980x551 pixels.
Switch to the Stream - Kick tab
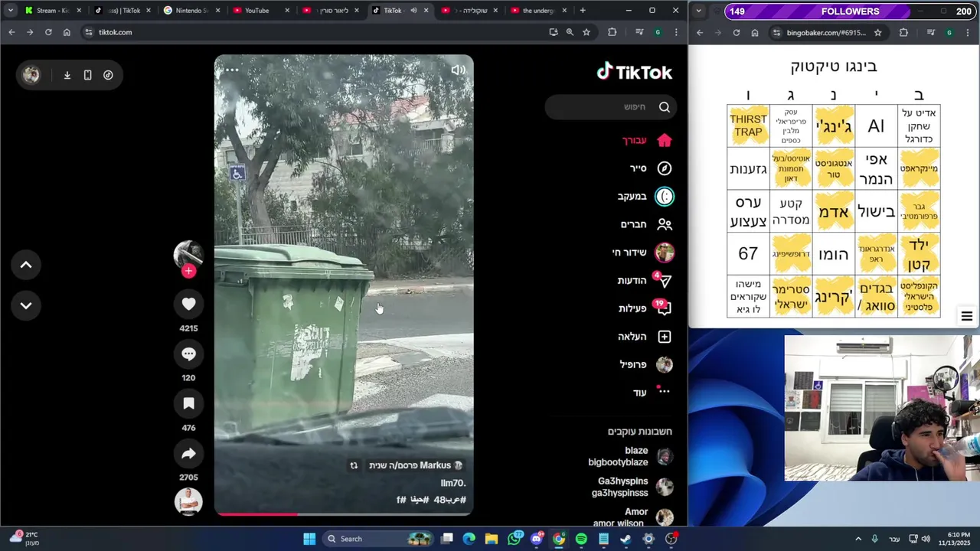pyautogui.click(x=51, y=11)
